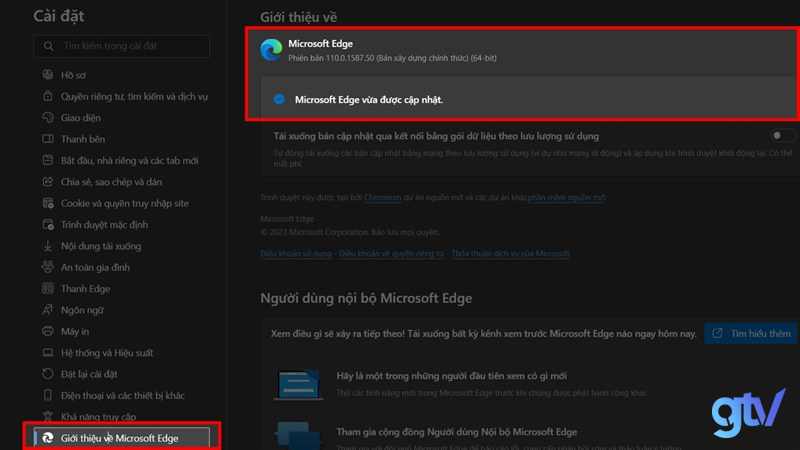Click the Thanh bên sidebar icon
This screenshot has height=450, width=800.
point(47,139)
